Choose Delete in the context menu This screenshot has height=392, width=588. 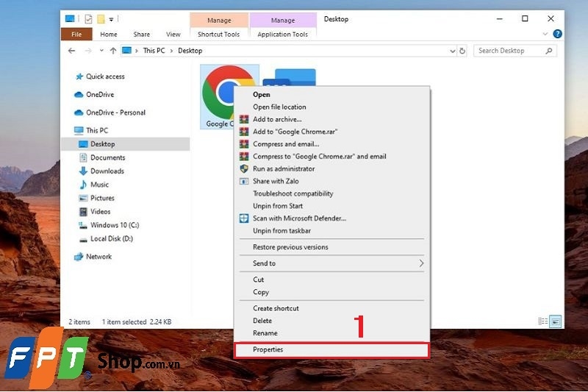click(x=331, y=321)
